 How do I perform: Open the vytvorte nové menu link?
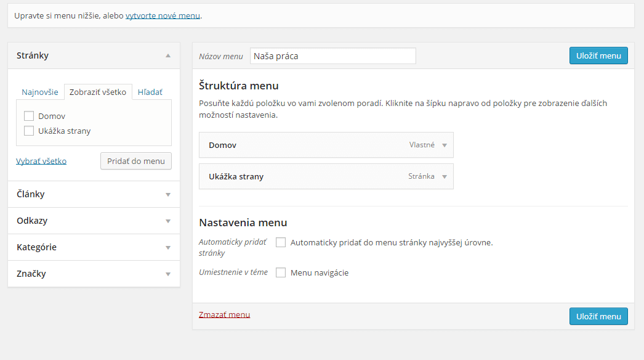click(x=163, y=15)
